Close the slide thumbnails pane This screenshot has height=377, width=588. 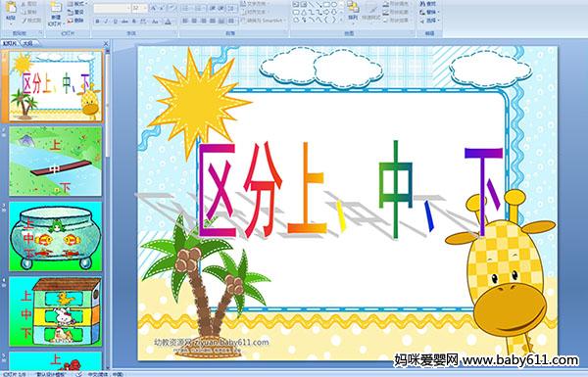106,43
